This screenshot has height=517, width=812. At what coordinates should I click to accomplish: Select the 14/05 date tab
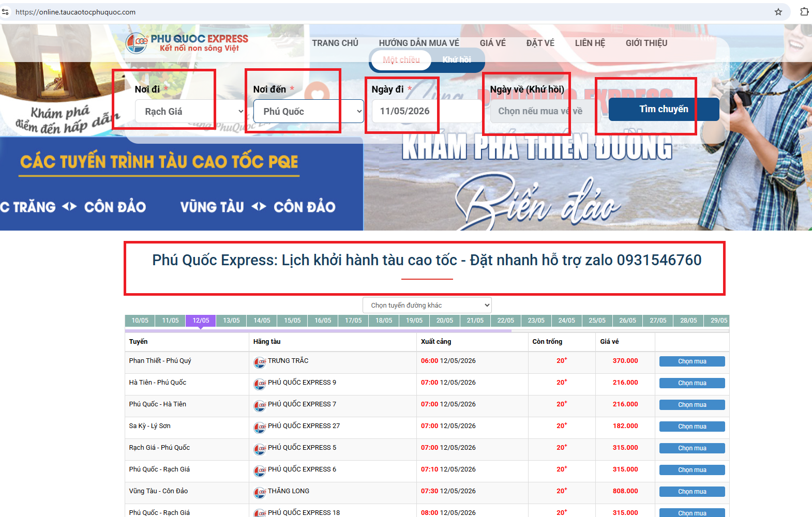click(262, 321)
